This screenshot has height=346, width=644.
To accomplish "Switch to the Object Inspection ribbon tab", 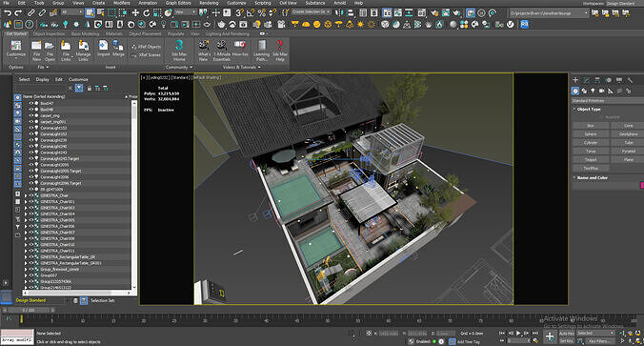I will click(49, 33).
